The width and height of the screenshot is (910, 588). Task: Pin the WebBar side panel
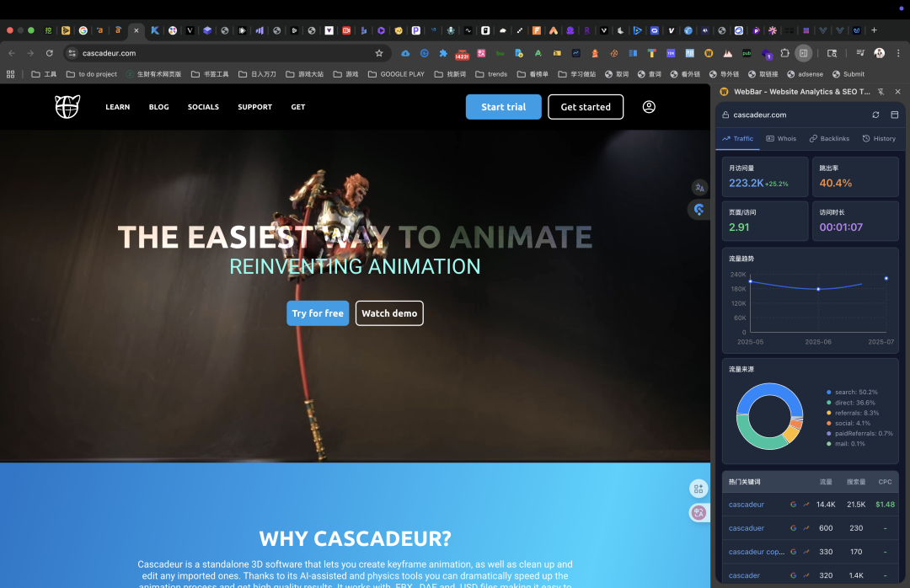coord(881,92)
